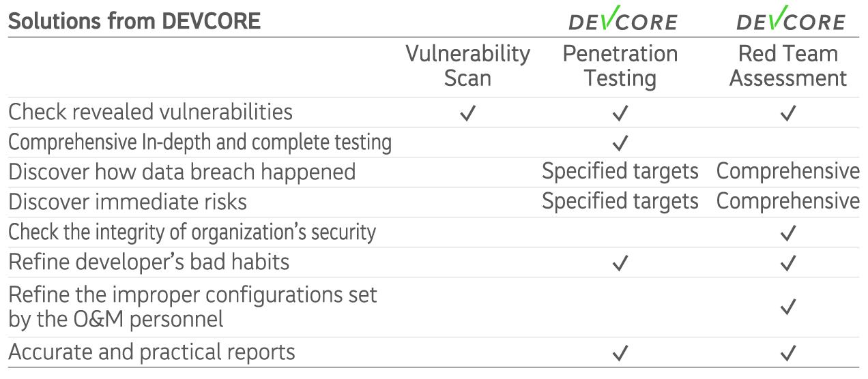Screen dimensions: 868x379
Task: Click Comprehensive in Discover immediate risks row
Action: pyautogui.click(x=788, y=201)
